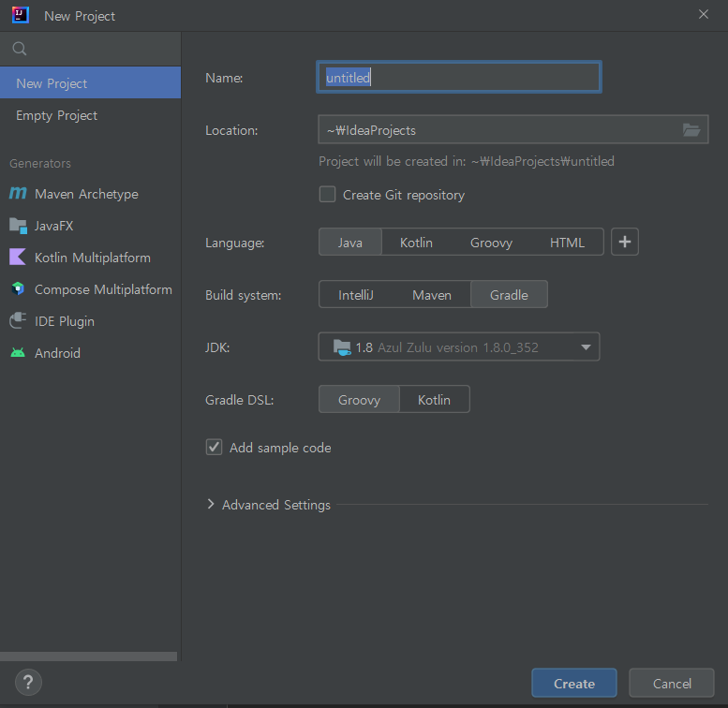Click the Kotlin Multiplatform icon
Screen dimensions: 728x708
coord(18,257)
